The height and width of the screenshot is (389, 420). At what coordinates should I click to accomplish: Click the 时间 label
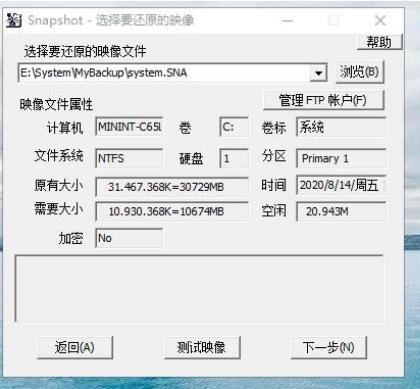pyautogui.click(x=273, y=185)
